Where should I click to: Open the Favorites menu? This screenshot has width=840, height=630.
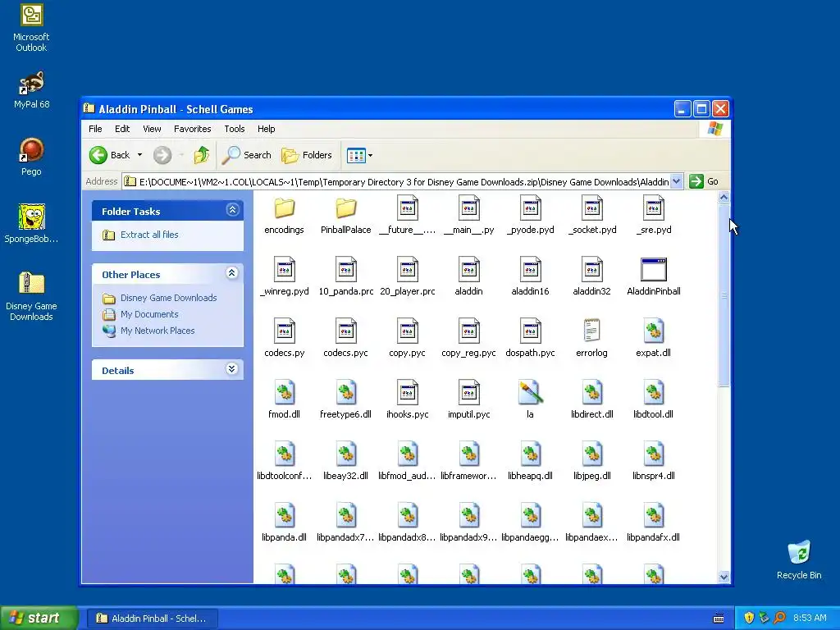tap(192, 129)
